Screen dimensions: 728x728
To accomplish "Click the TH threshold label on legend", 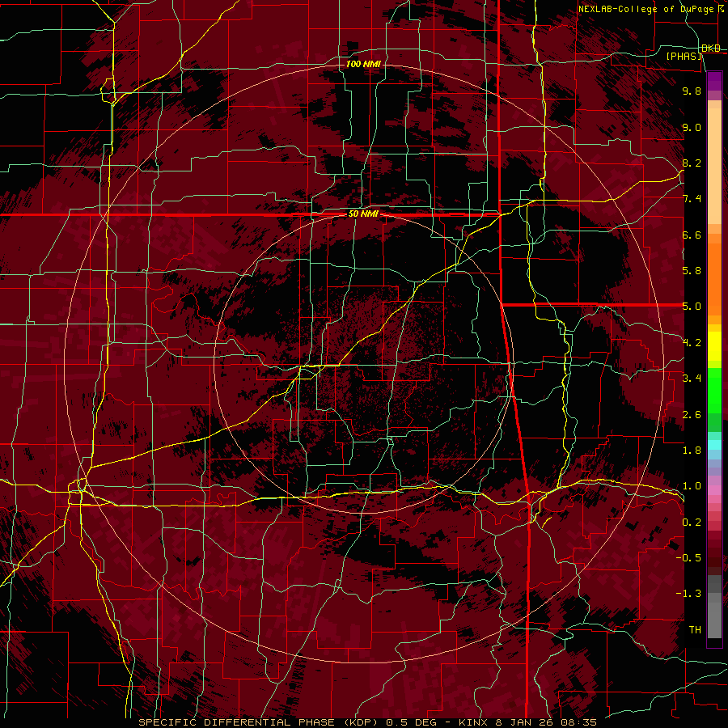I will click(695, 630).
